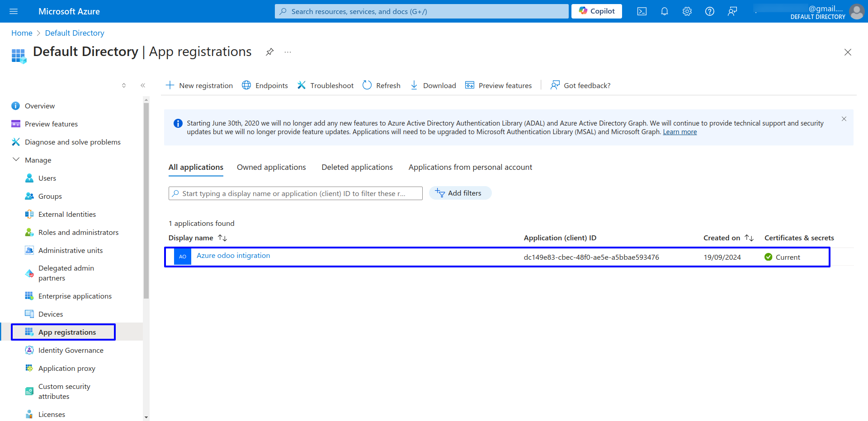Open the settings gear in top bar
The height and width of the screenshot is (421, 868).
tap(687, 11)
